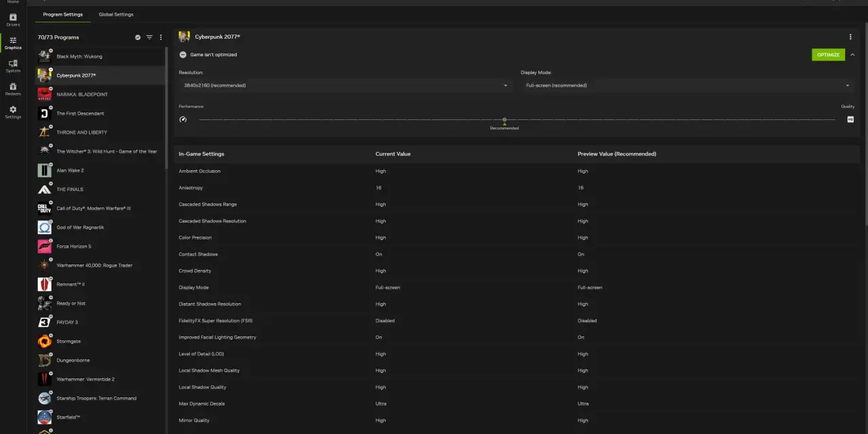The height and width of the screenshot is (434, 868).
Task: Click the optimized-status checkmark icon in list header
Action: [138, 37]
